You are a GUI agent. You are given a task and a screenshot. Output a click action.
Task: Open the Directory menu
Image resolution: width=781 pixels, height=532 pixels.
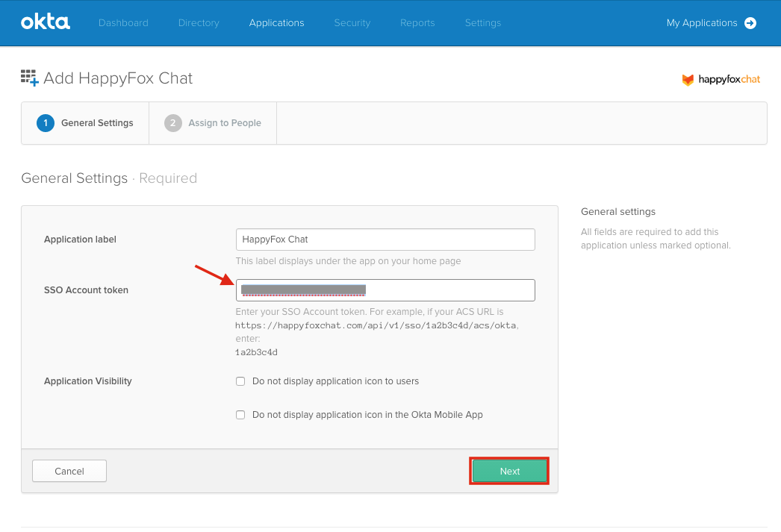tap(198, 23)
